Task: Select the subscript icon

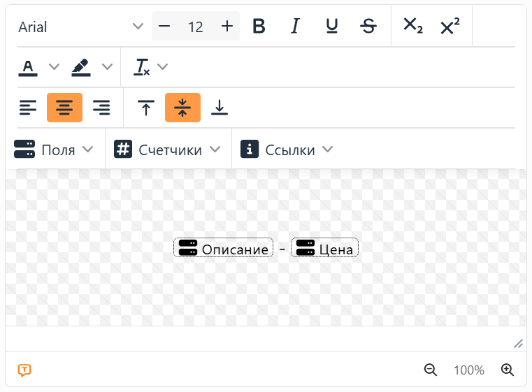Action: click(x=413, y=26)
